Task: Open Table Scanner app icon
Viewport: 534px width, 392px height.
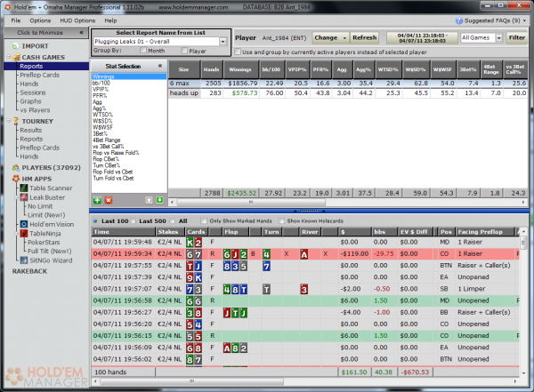Action: [x=24, y=188]
